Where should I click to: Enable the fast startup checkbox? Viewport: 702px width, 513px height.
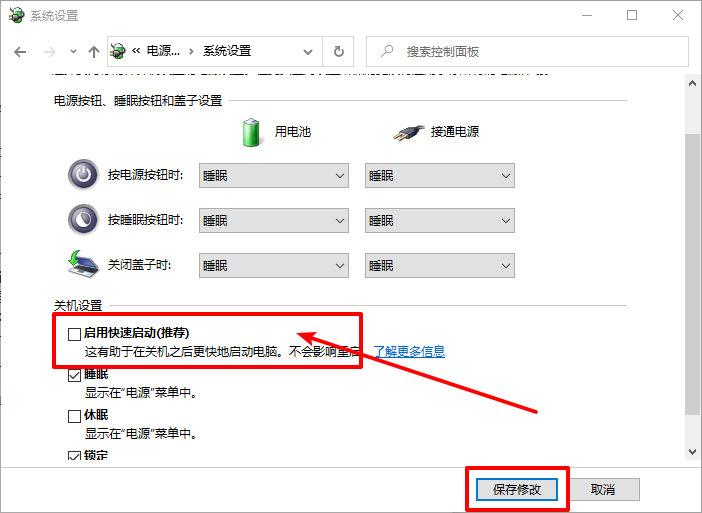point(74,334)
